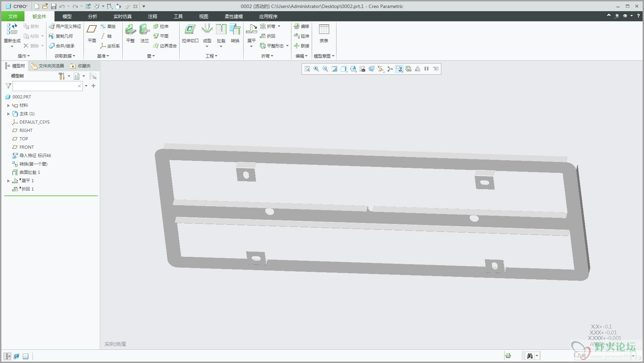The height and width of the screenshot is (363, 644).
Task: Switch to the 分析 ribbon tab
Action: [x=93, y=16]
